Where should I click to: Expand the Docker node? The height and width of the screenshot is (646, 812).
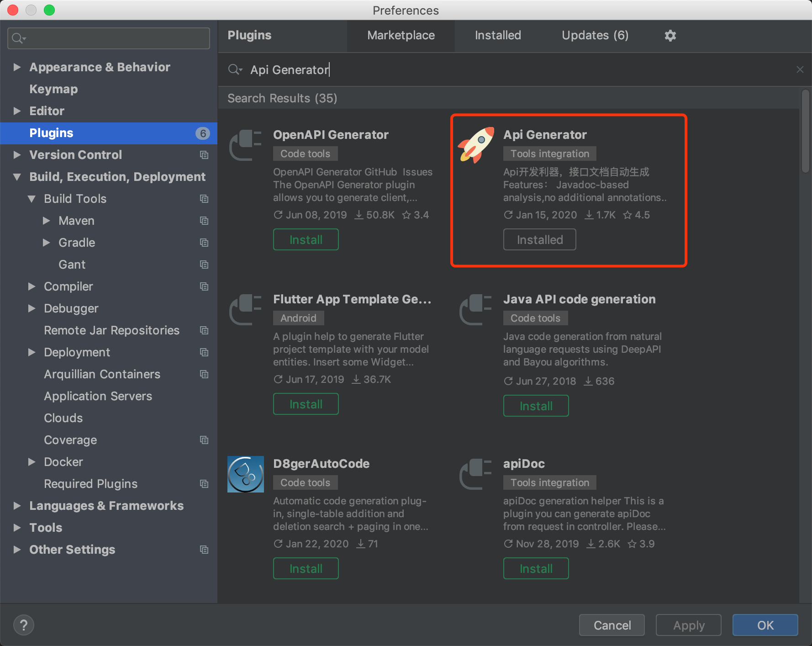32,462
